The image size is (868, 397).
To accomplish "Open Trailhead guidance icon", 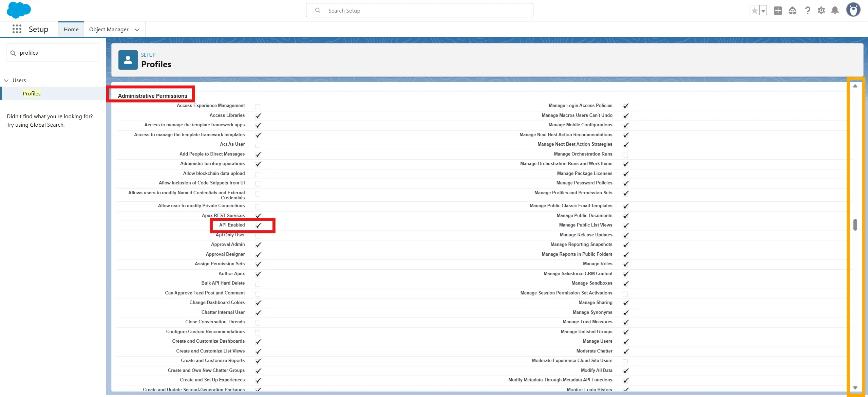I will 792,11.
